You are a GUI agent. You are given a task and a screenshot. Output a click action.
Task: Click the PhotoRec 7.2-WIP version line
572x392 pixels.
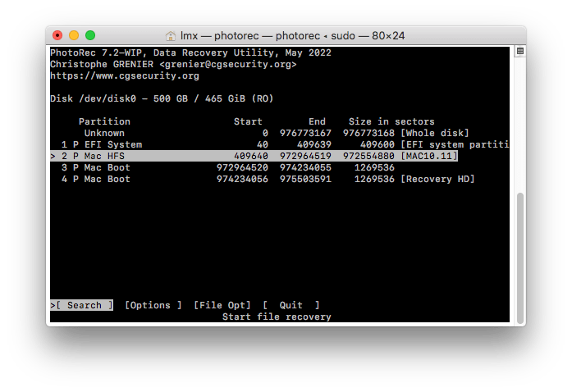click(x=190, y=52)
